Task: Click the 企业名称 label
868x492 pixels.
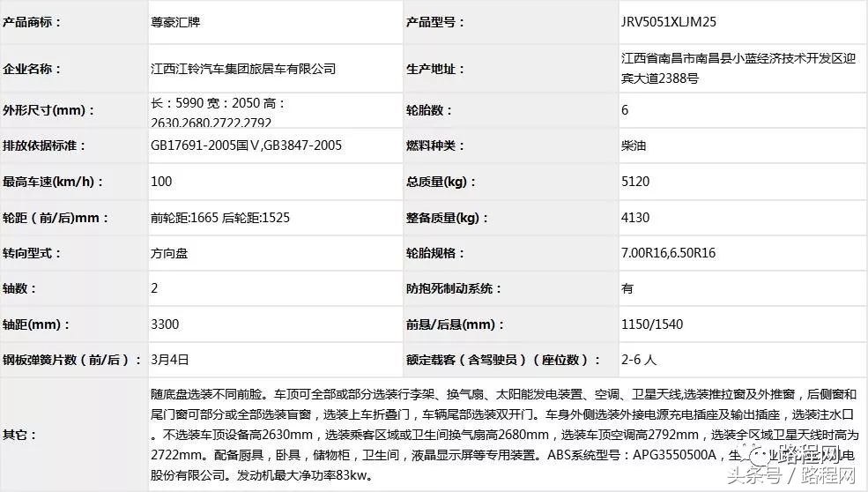Action: click(x=32, y=69)
